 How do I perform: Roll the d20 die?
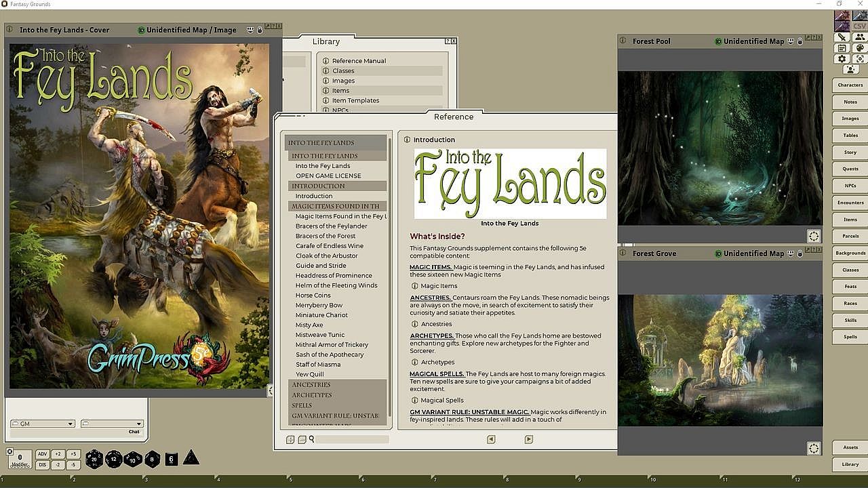[x=94, y=459]
